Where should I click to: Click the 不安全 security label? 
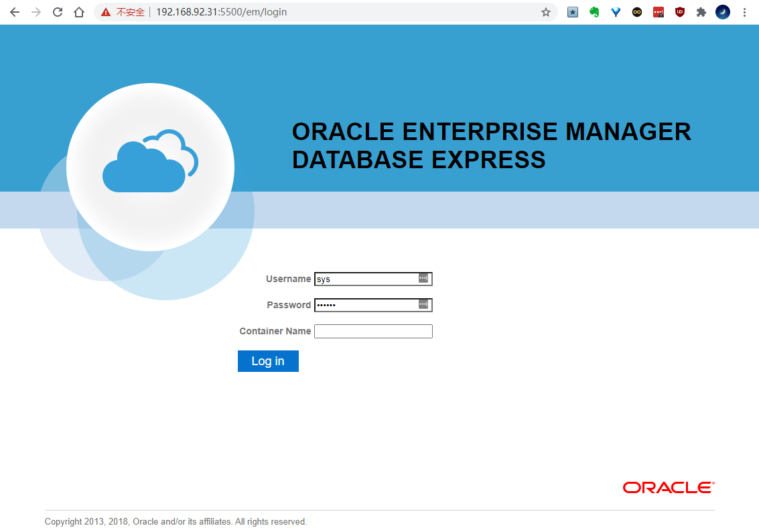pyautogui.click(x=130, y=12)
